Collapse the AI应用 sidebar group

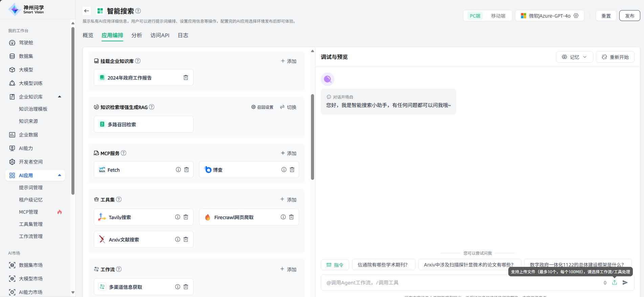click(60, 175)
